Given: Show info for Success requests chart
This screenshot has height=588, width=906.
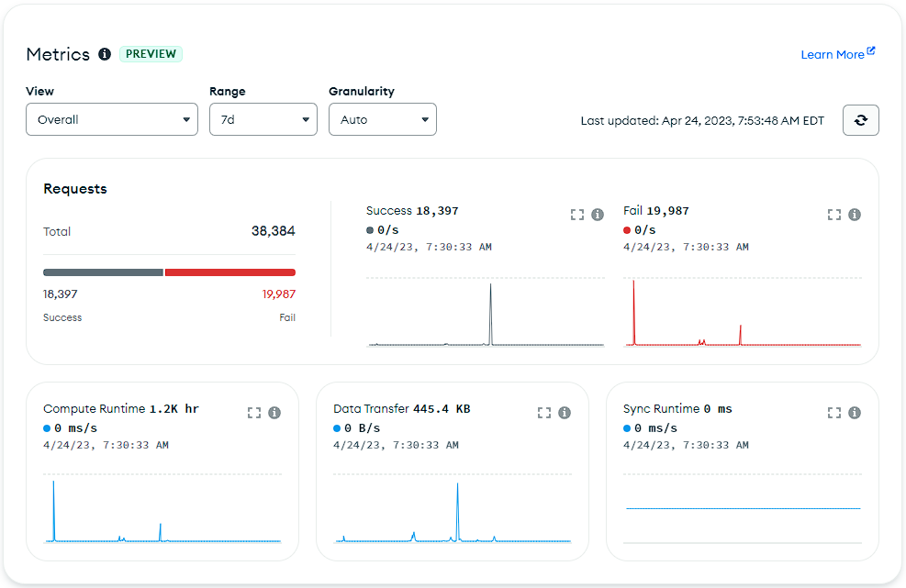Looking at the screenshot, I should point(598,215).
